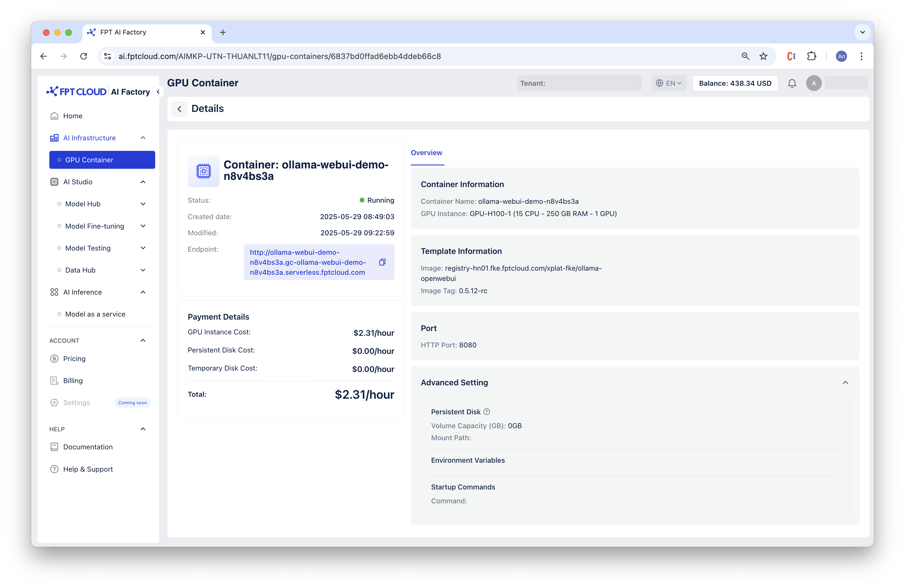Collapse the AI Infrastructure chevron
The height and width of the screenshot is (588, 905).
point(143,138)
